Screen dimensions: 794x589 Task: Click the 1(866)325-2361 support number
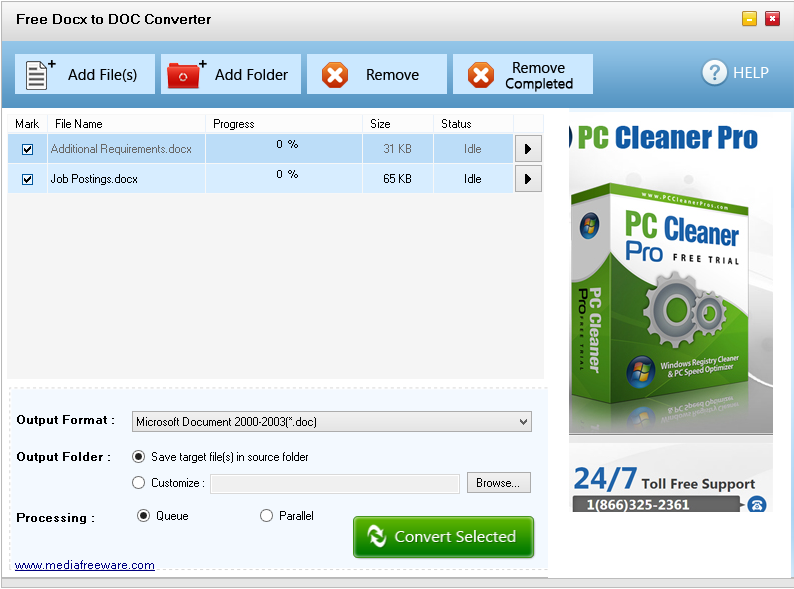[638, 505]
